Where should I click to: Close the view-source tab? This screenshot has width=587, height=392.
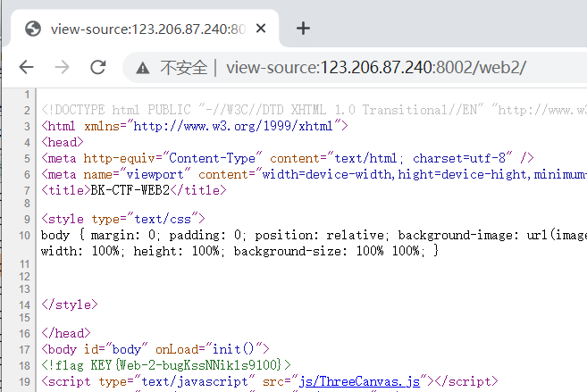tap(261, 29)
